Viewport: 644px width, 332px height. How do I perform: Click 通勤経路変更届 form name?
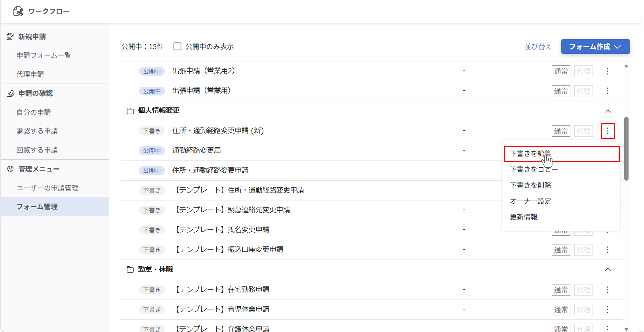(x=197, y=150)
